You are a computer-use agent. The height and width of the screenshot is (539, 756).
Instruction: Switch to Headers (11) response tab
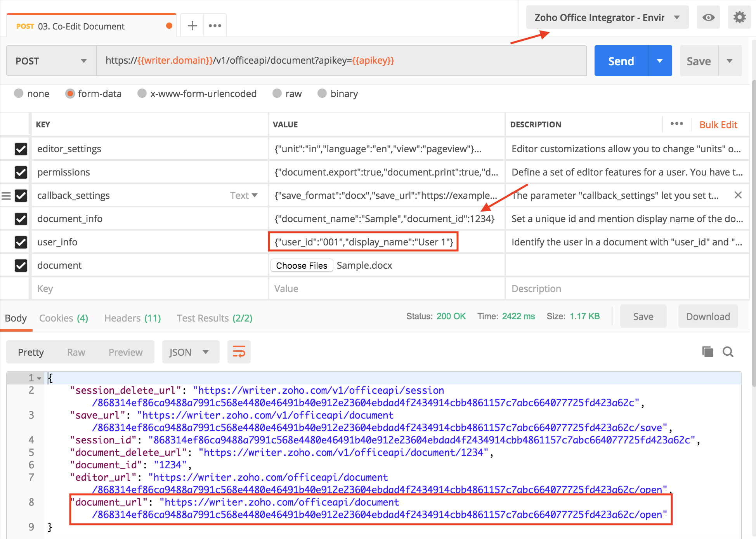point(132,318)
